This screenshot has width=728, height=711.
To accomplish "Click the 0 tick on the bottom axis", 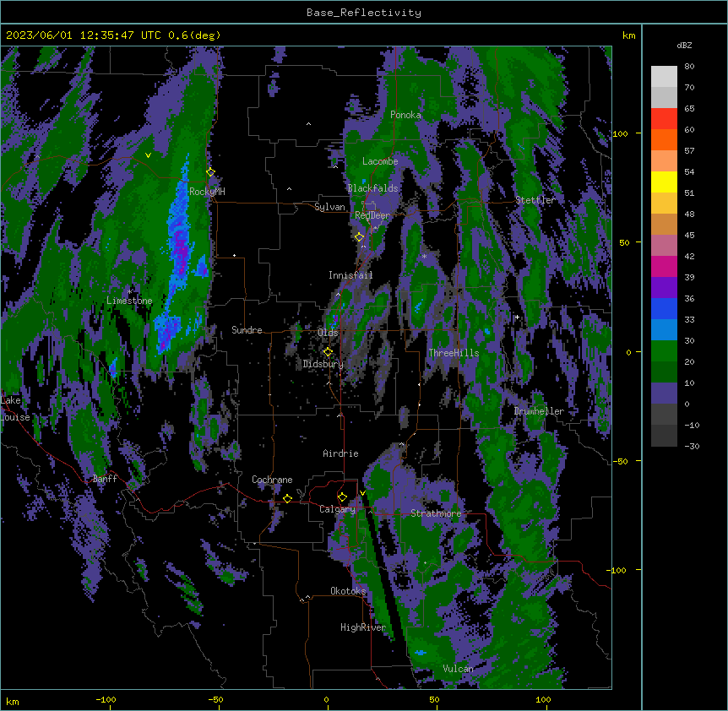I will pyautogui.click(x=326, y=699).
